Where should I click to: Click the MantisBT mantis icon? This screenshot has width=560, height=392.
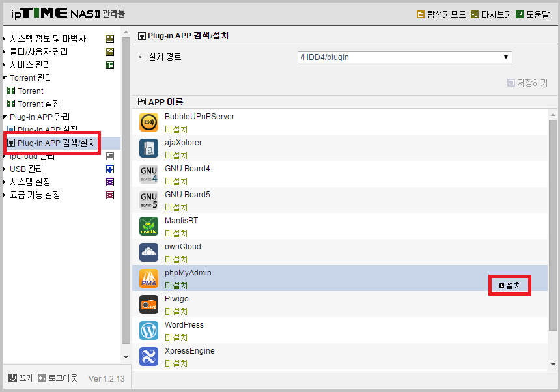tap(148, 227)
